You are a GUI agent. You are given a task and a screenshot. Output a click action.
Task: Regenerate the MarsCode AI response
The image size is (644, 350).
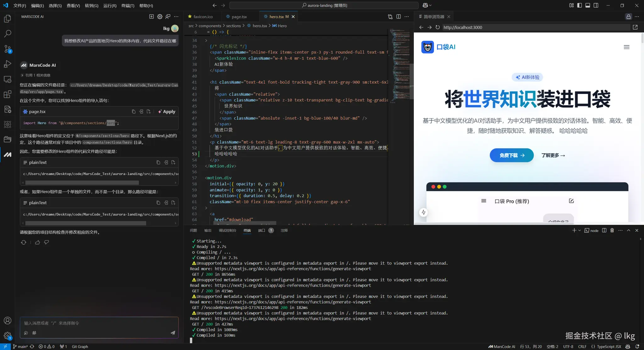pos(24,242)
